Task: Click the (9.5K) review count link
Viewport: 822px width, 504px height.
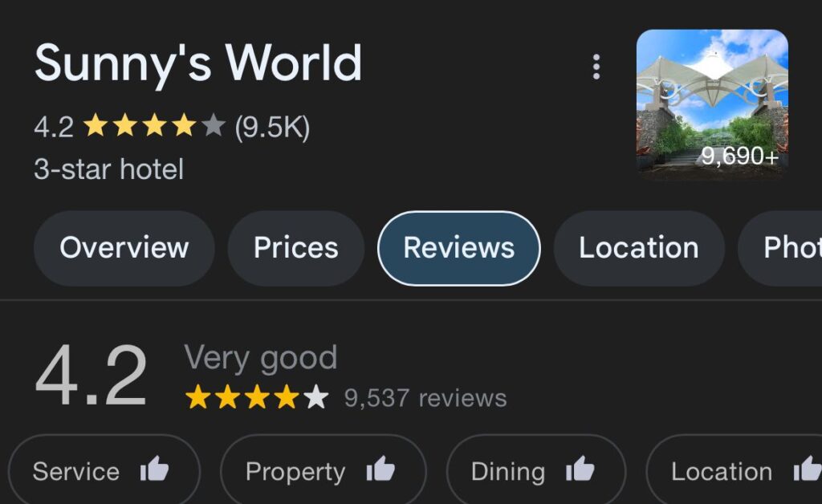Action: pyautogui.click(x=272, y=127)
